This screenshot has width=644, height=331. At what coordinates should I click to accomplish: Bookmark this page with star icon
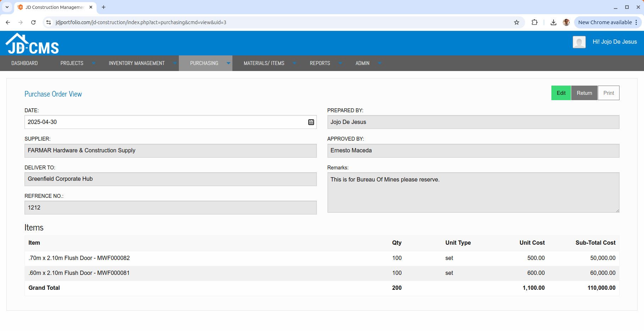pyautogui.click(x=516, y=22)
